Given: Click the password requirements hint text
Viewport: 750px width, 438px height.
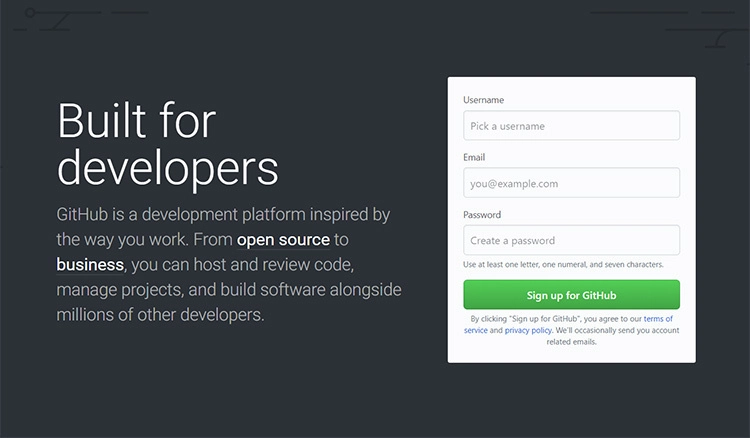Looking at the screenshot, I should (x=563, y=264).
